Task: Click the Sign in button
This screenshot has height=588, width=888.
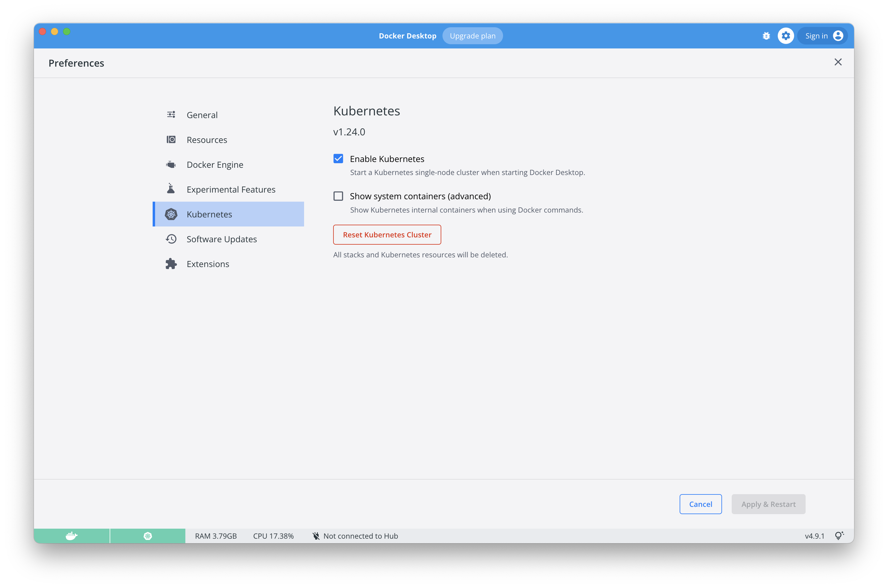Action: coord(822,35)
